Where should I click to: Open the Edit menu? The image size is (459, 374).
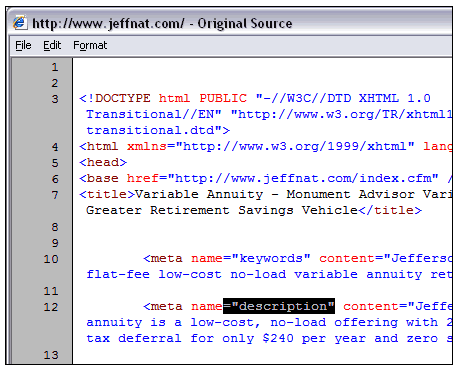pyautogui.click(x=52, y=45)
